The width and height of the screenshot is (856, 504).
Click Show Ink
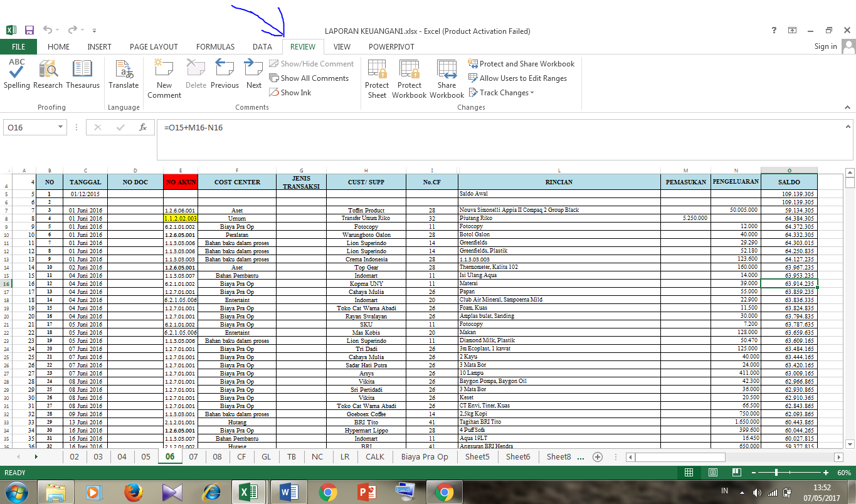[290, 93]
